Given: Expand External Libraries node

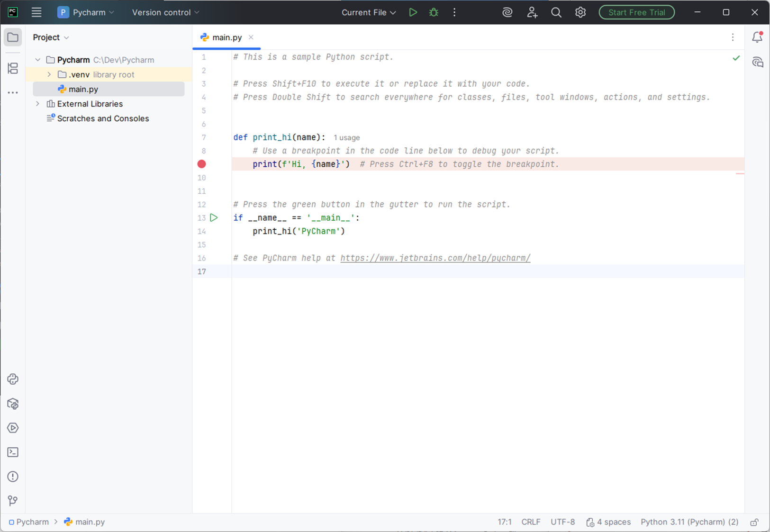Looking at the screenshot, I should (38, 104).
